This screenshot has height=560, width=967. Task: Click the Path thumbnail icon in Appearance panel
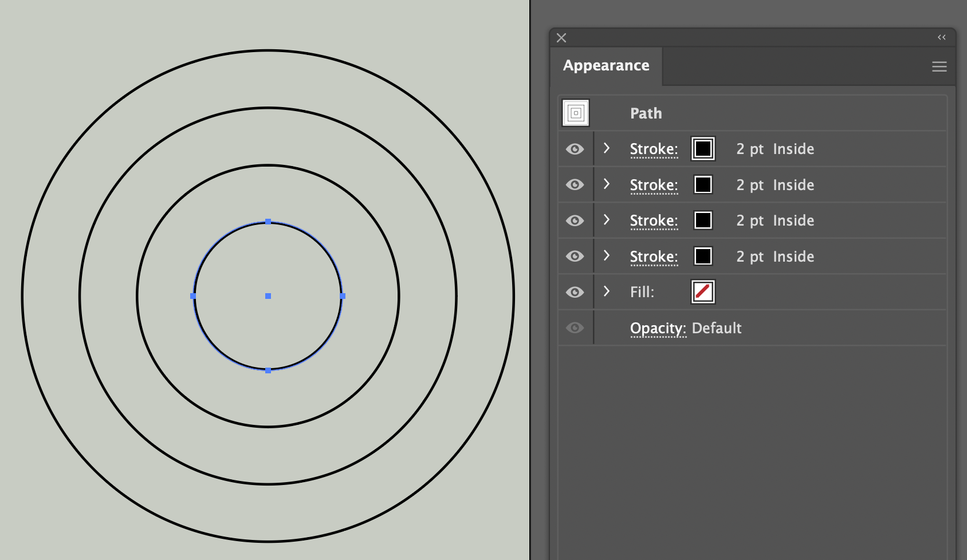tap(574, 113)
